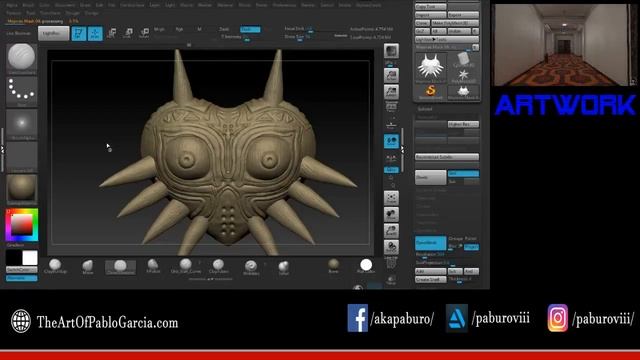Click the Divide geometry button
640x360 pixels.
click(430, 178)
